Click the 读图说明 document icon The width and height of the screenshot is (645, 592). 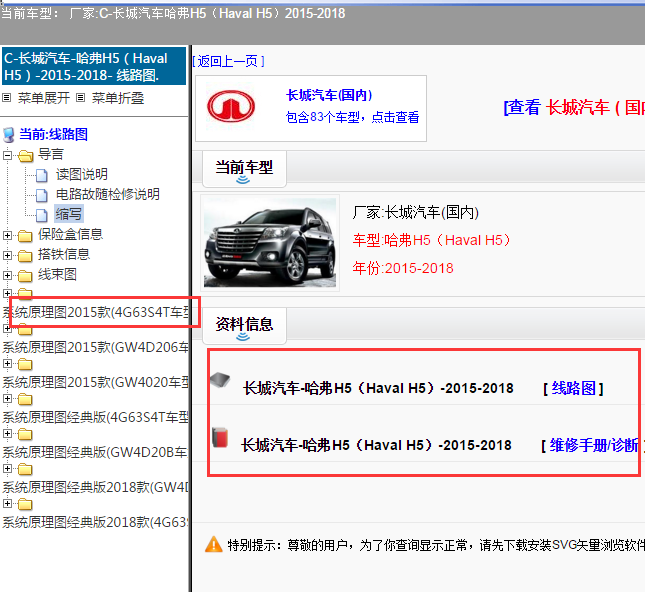42,175
